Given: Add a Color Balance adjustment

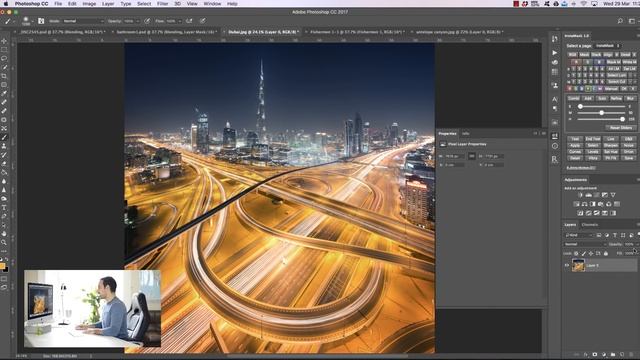Looking at the screenshot, I should click(584, 204).
